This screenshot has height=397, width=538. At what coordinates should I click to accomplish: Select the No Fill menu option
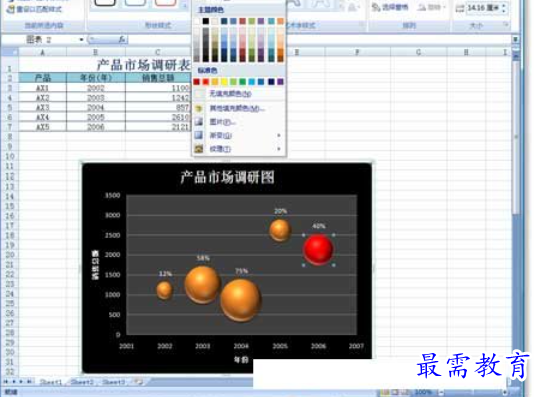coord(239,94)
